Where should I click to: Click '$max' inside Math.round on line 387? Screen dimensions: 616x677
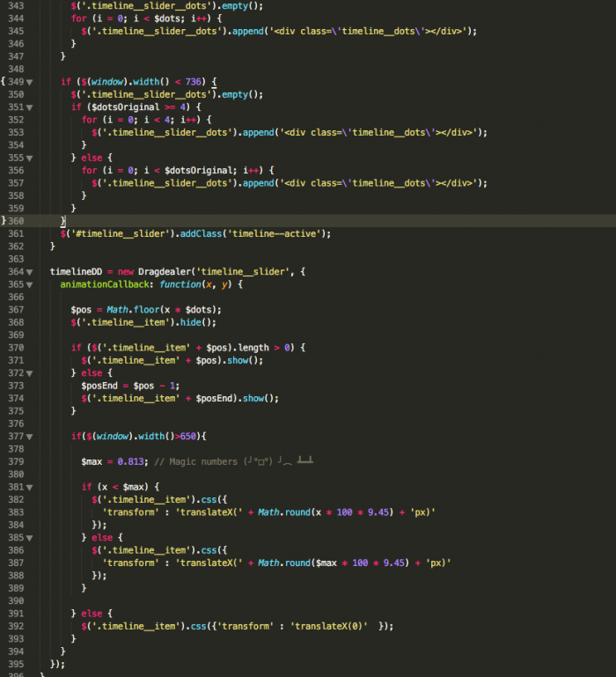pos(326,563)
